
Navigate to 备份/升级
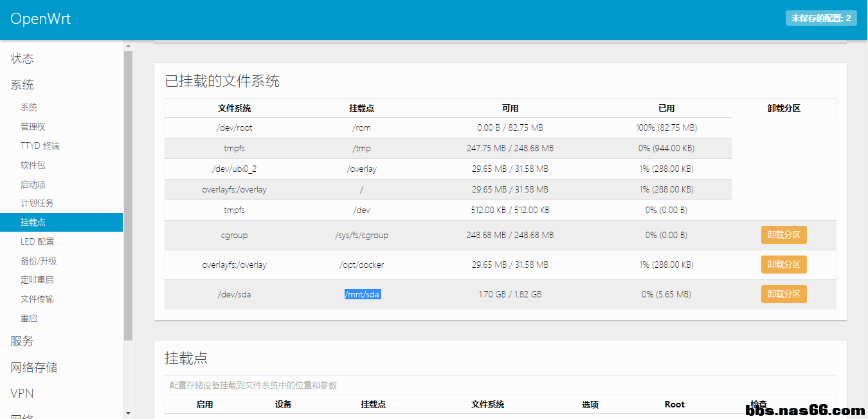(39, 261)
